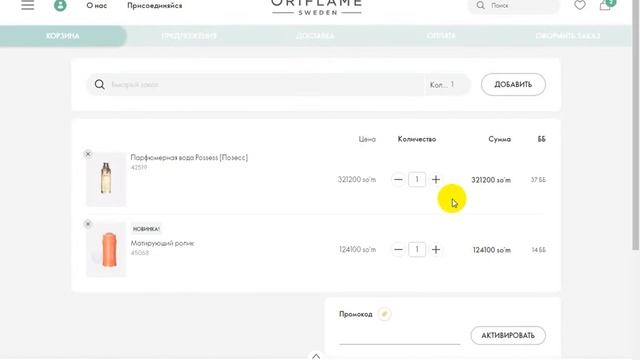Click the promo code info icon

pyautogui.click(x=384, y=314)
